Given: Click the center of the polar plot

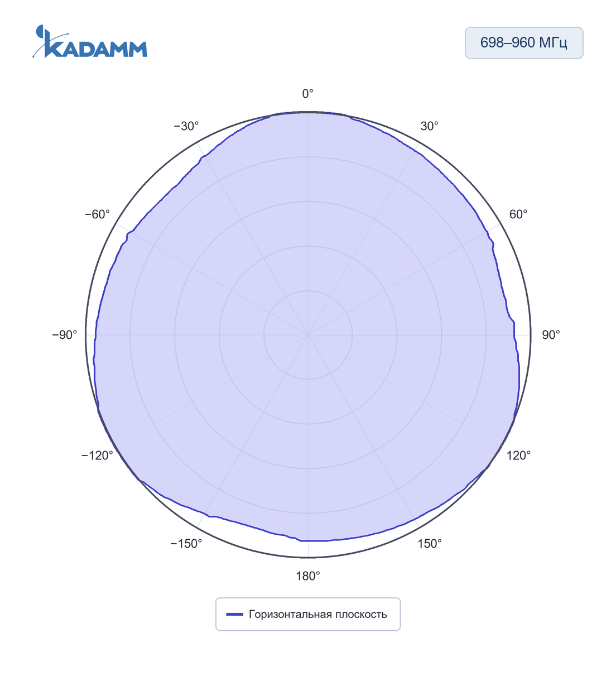Looking at the screenshot, I should tap(308, 335).
